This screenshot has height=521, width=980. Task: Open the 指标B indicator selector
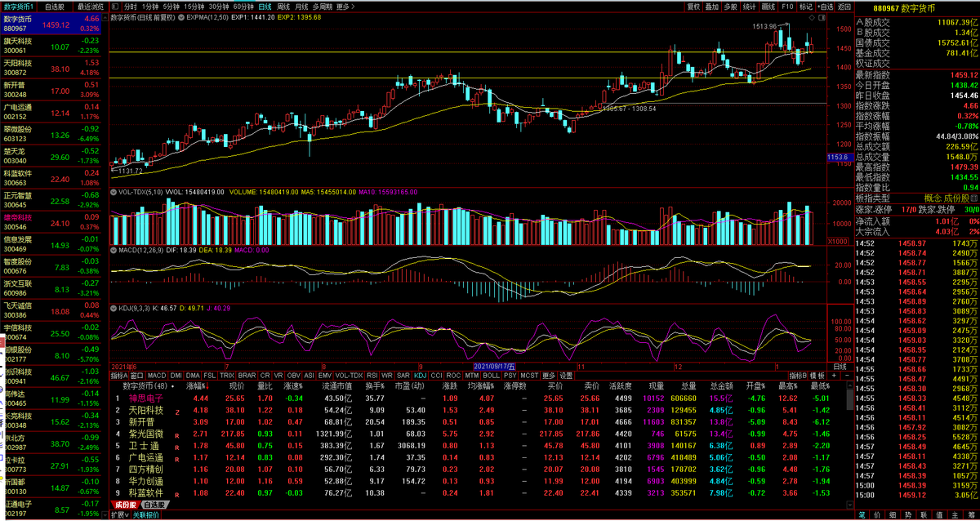797,376
